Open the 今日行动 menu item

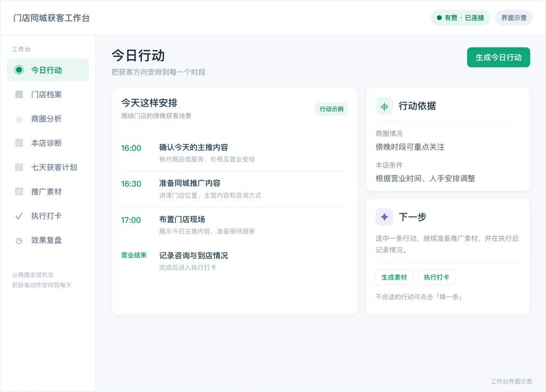[x=48, y=70]
